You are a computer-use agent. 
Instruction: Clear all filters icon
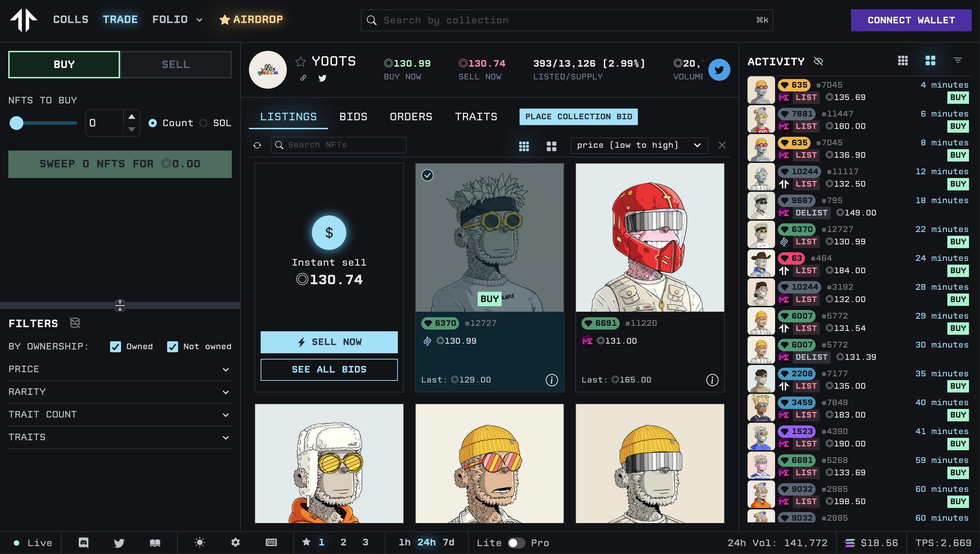click(75, 323)
